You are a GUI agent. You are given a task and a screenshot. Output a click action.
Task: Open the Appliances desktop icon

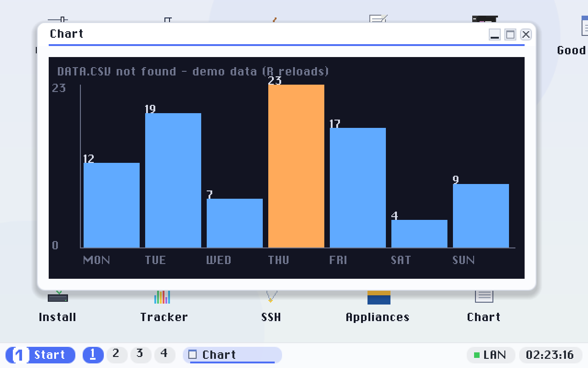coord(378,306)
